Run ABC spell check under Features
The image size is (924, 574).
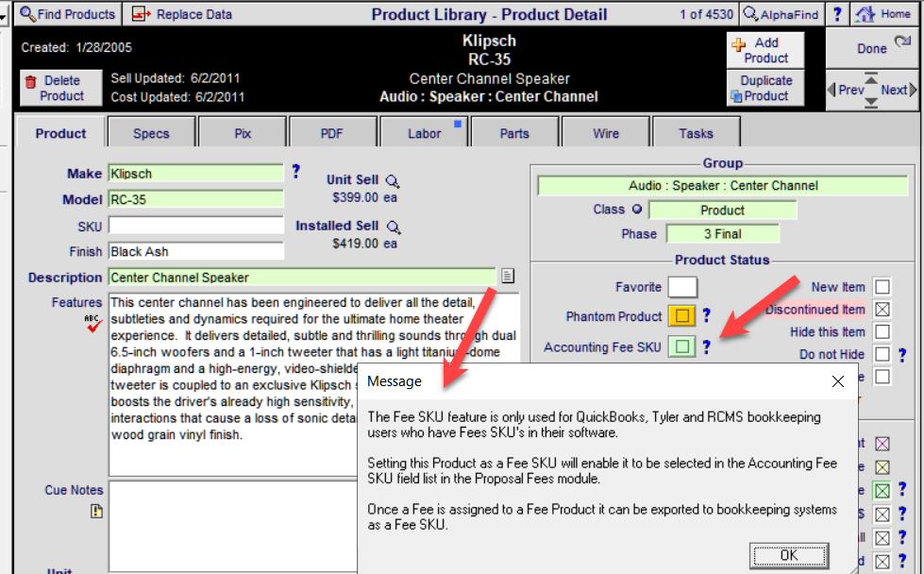click(93, 323)
